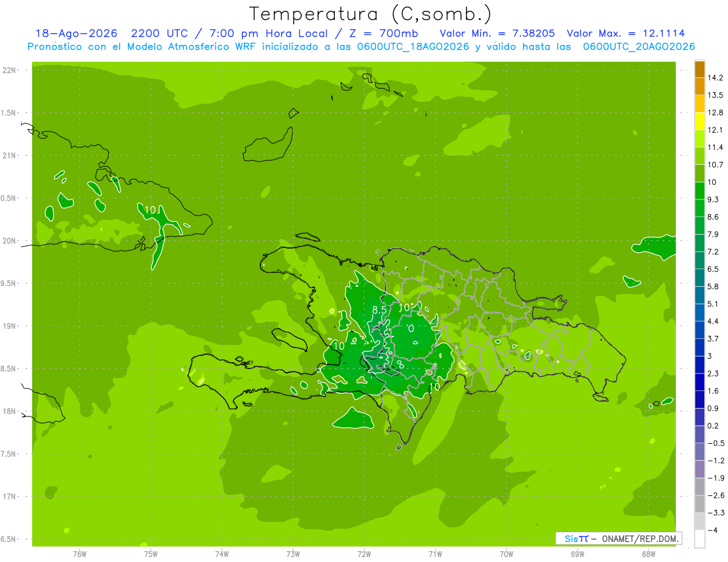Click the -4 legend value
Viewport: 728px width, 562px height.
712,530
